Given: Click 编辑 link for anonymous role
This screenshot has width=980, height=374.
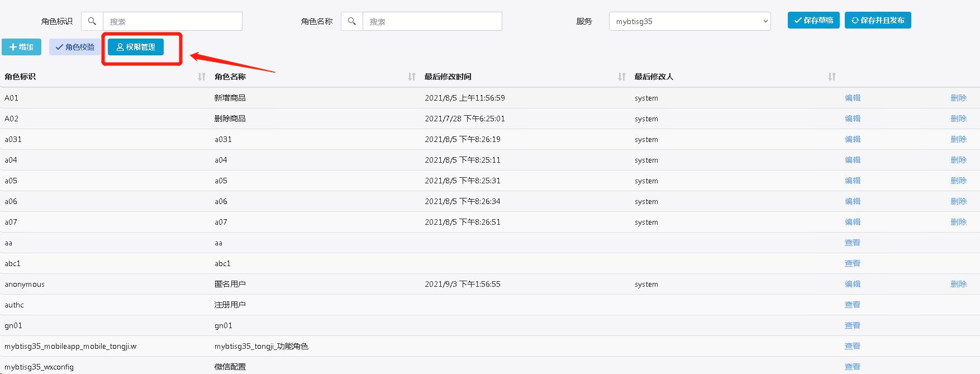Looking at the screenshot, I should click(853, 284).
